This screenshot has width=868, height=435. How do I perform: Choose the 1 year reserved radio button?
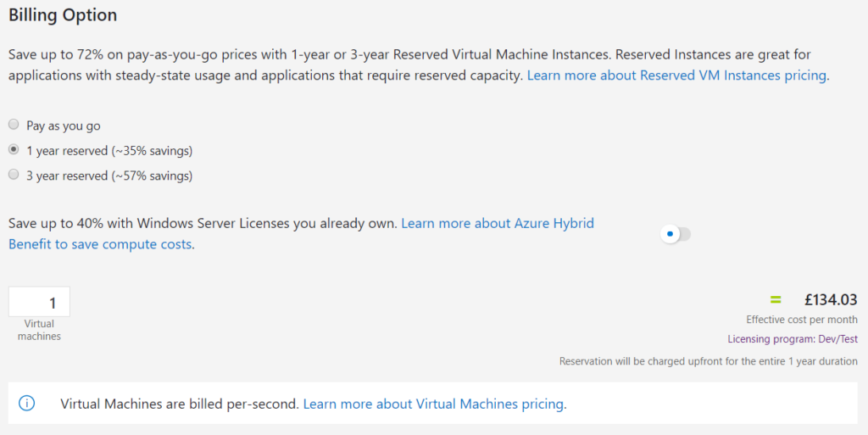14,150
